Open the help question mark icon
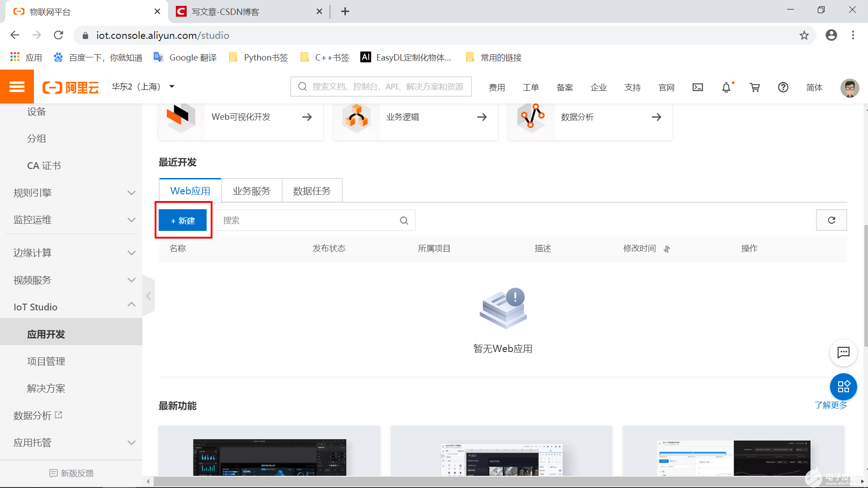The width and height of the screenshot is (868, 488). [x=783, y=87]
